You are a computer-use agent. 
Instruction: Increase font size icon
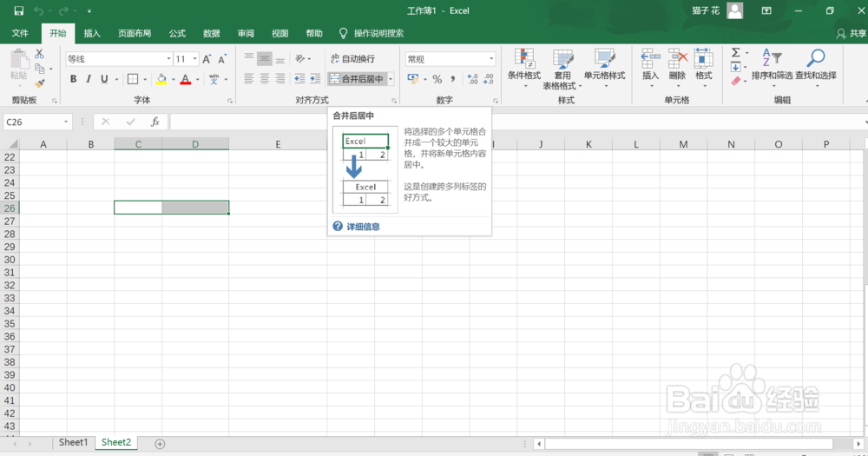click(x=207, y=59)
